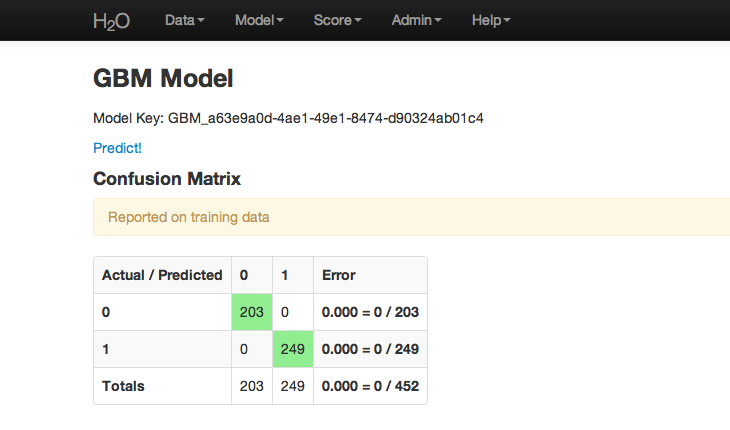Open the Data dropdown menu
This screenshot has height=430, width=730.
pos(184,20)
